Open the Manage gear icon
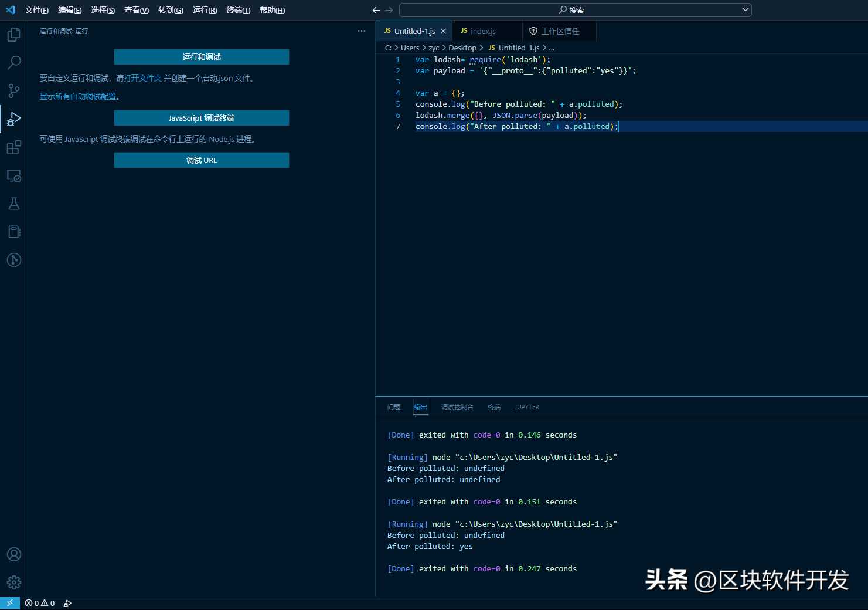This screenshot has width=868, height=610. [x=14, y=582]
